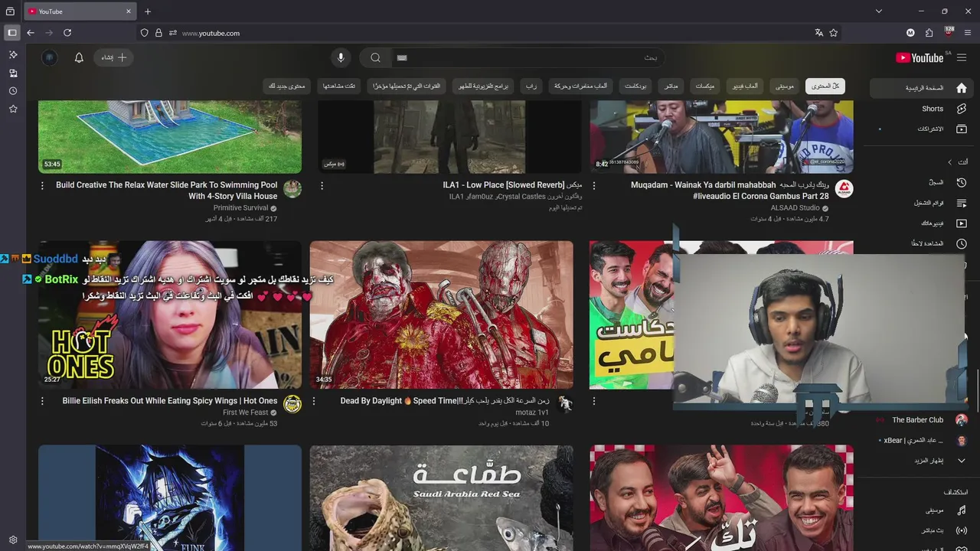Open browser extensions puzzle icon
Image resolution: width=980 pixels, height=551 pixels.
click(929, 33)
